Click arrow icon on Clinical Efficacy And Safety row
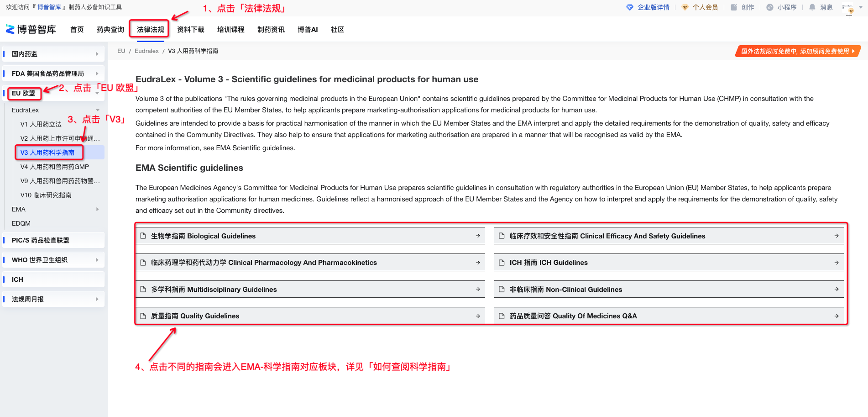868x417 pixels. [837, 236]
